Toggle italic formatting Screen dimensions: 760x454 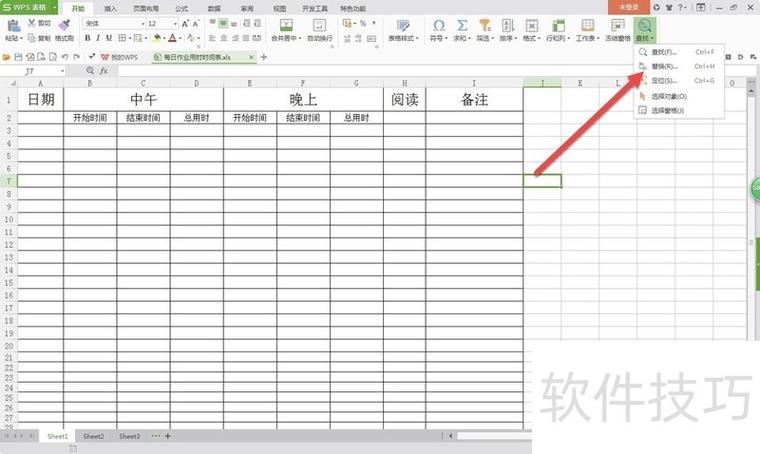point(98,38)
